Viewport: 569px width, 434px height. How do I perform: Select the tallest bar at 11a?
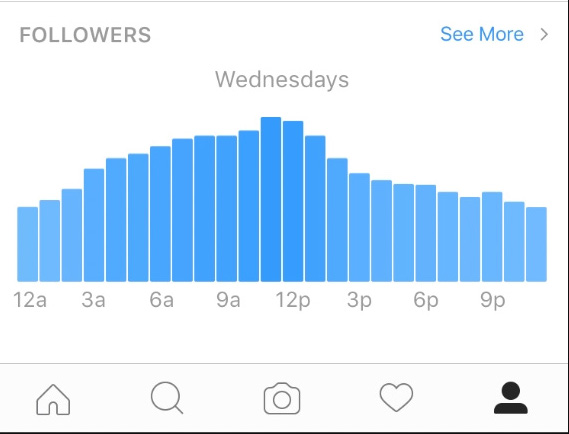point(271,199)
